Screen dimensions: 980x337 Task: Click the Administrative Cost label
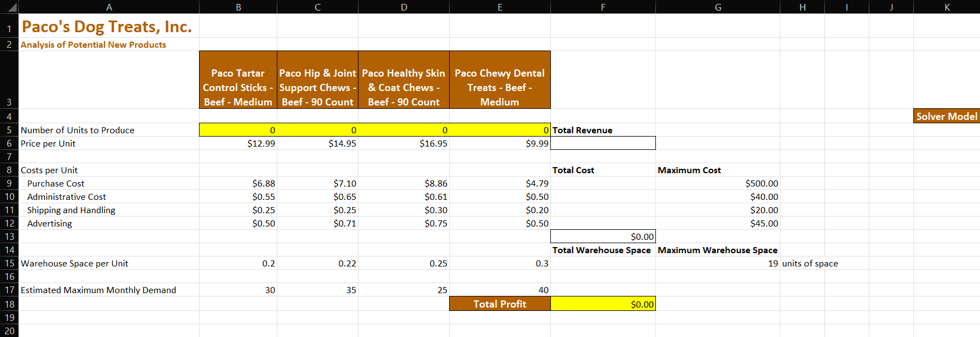(x=66, y=197)
